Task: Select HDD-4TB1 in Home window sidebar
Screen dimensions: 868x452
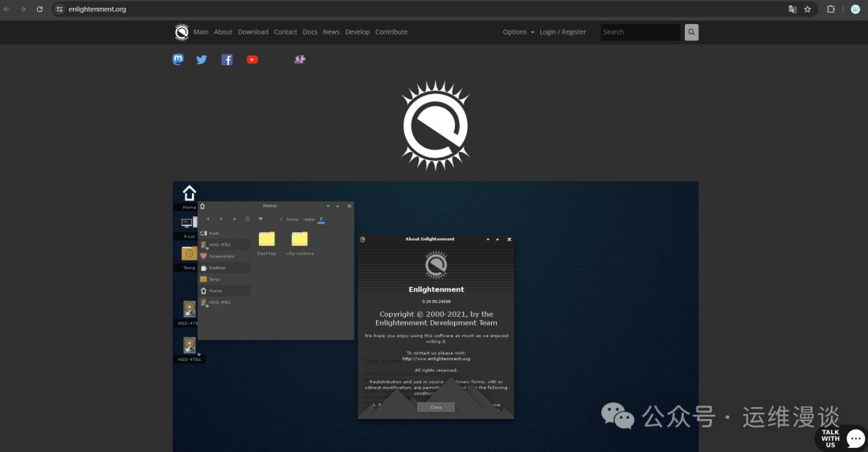Action: click(x=224, y=302)
